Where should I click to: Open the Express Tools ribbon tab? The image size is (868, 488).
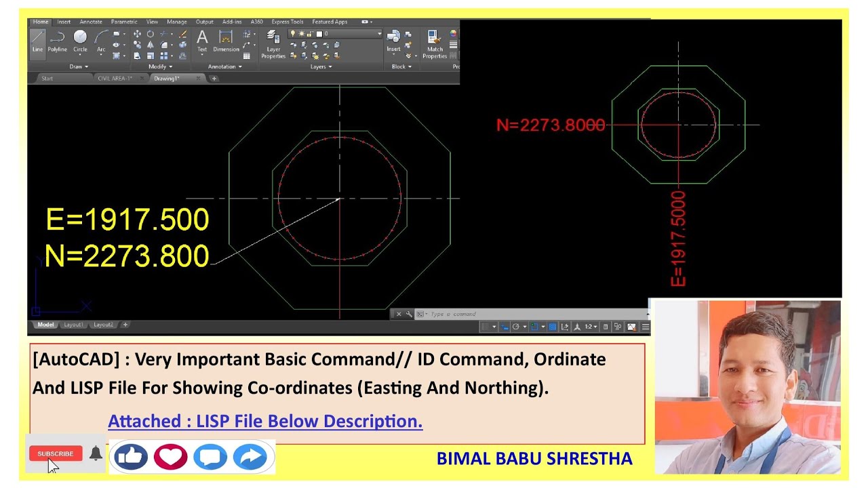click(x=288, y=22)
